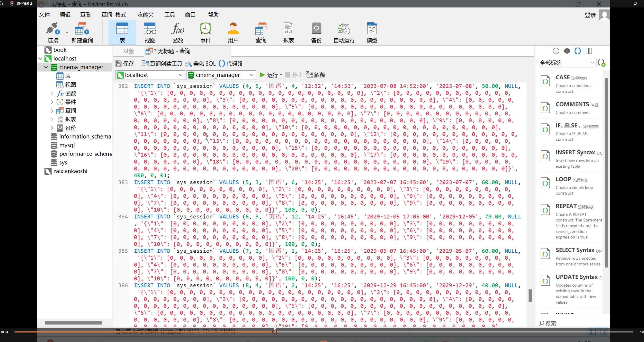Open the localhost connection dropdown
The height and width of the screenshot is (342, 644).
(x=181, y=75)
